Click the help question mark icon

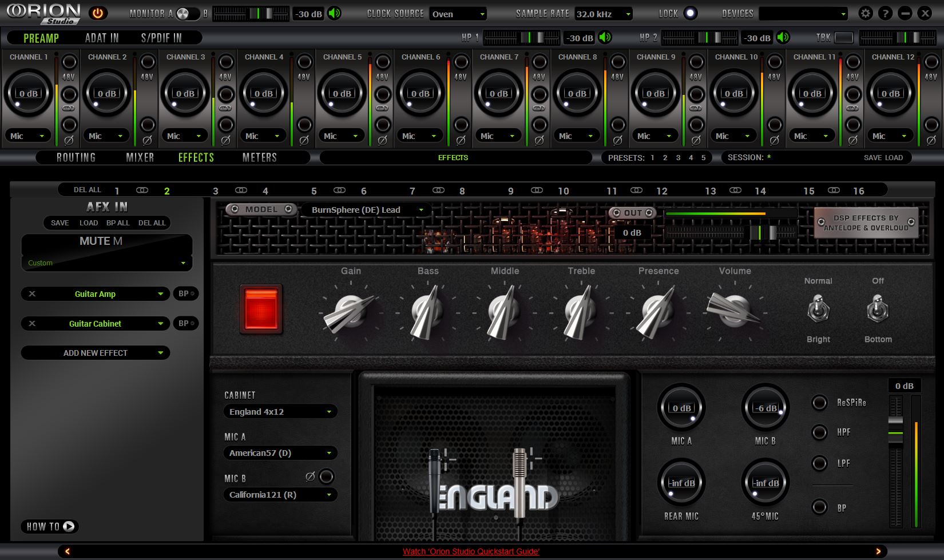tap(885, 13)
